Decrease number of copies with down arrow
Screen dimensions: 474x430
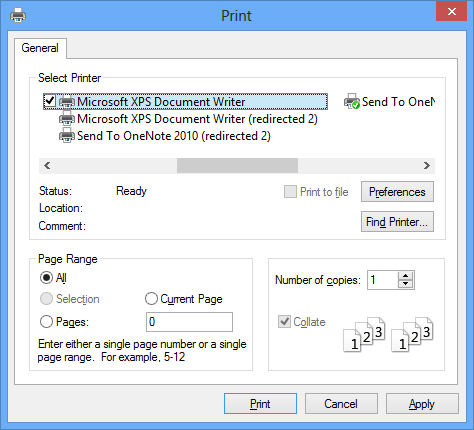[x=405, y=284]
